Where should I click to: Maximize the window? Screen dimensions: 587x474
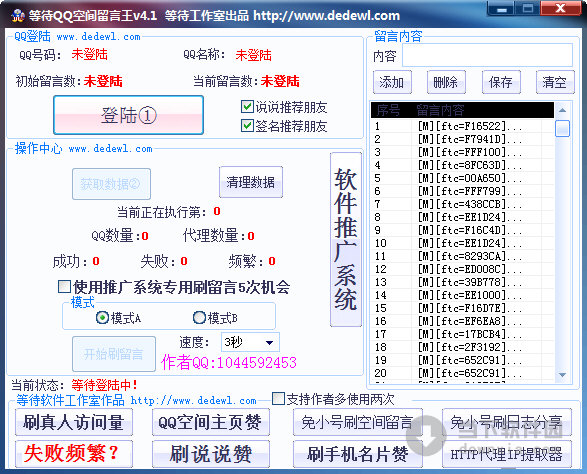click(528, 8)
